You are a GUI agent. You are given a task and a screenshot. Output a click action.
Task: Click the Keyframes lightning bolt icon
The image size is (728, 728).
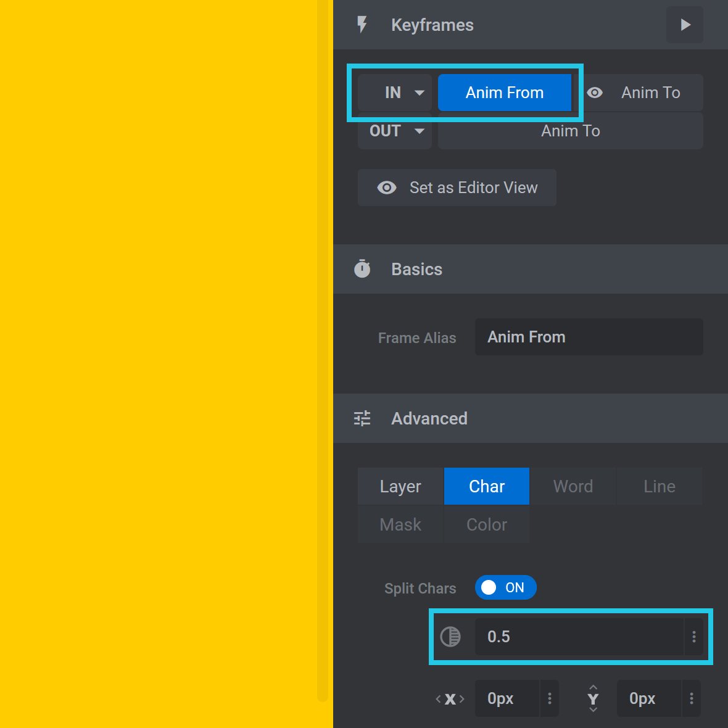tap(362, 25)
